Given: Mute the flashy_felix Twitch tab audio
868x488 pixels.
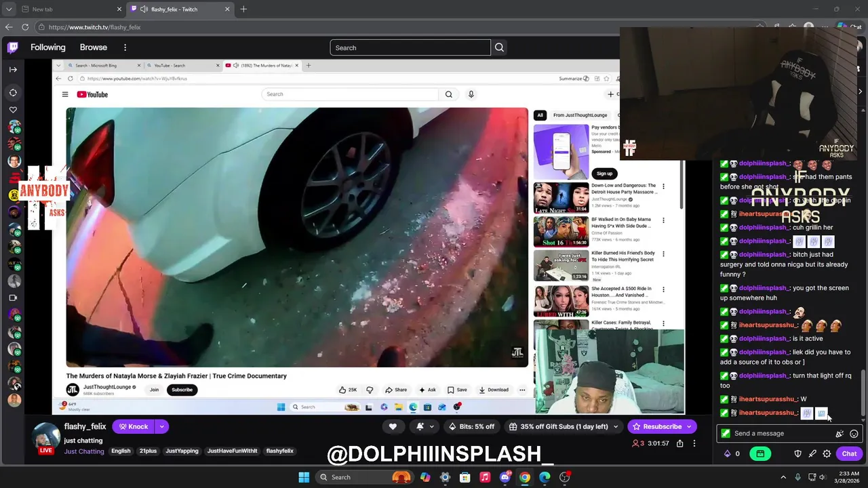Looking at the screenshot, I should pyautogui.click(x=142, y=9).
